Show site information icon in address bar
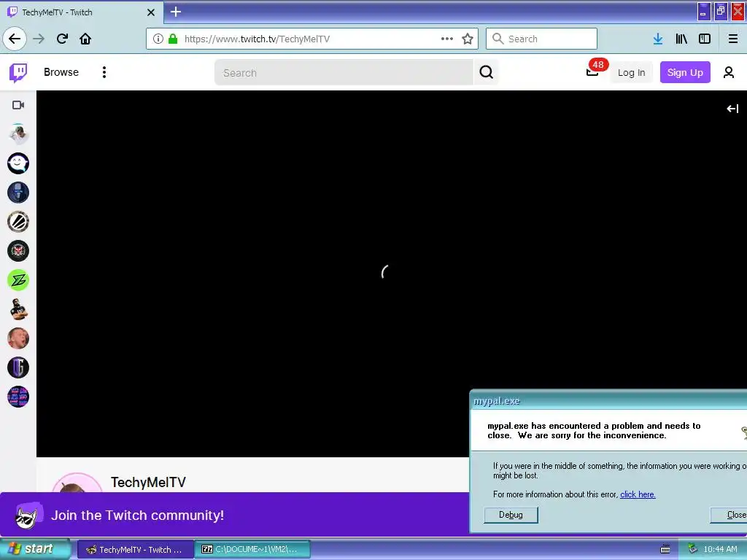This screenshot has width=747, height=560. coord(158,39)
